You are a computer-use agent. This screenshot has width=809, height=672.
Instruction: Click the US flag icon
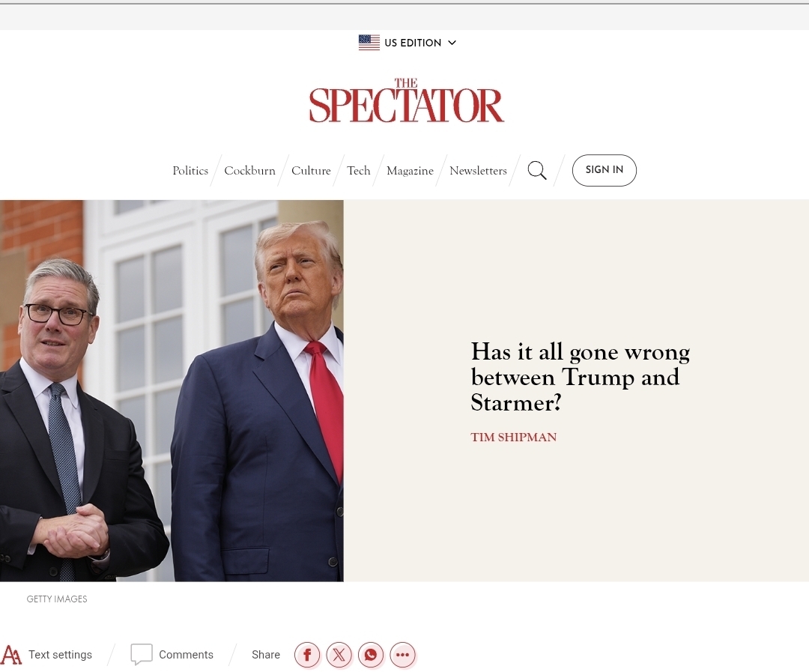(369, 42)
